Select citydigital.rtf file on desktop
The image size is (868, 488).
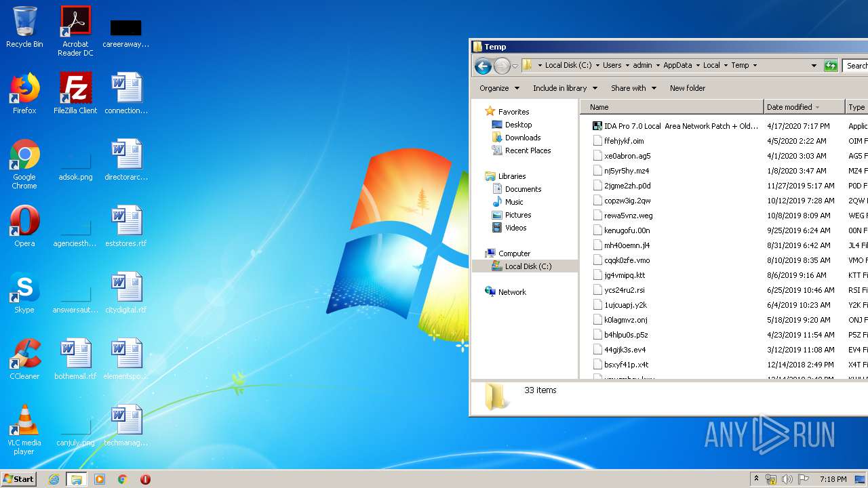(126, 293)
